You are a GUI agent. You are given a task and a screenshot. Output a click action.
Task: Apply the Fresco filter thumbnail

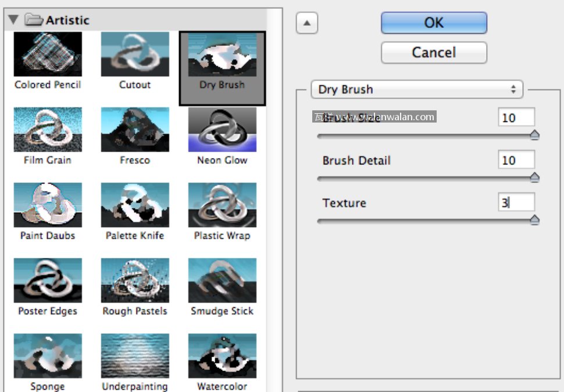[x=135, y=130]
